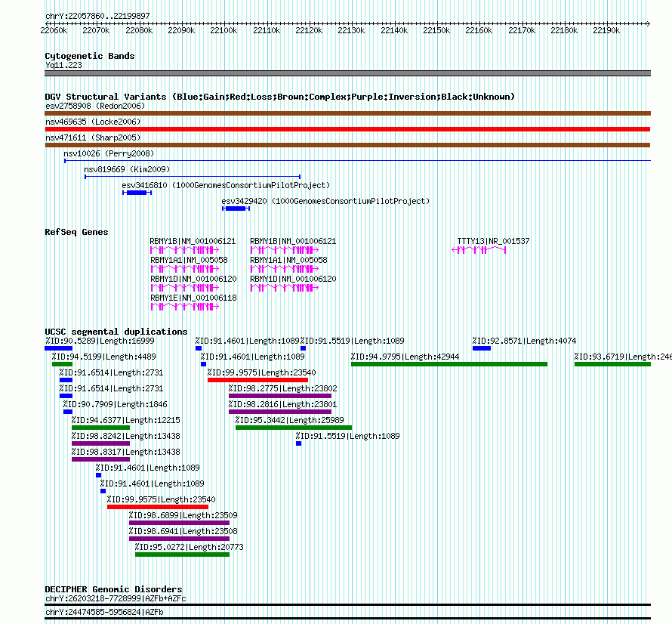Click the %ID:90.7909|Length:1846 label
The height and width of the screenshot is (624, 672).
(115, 404)
